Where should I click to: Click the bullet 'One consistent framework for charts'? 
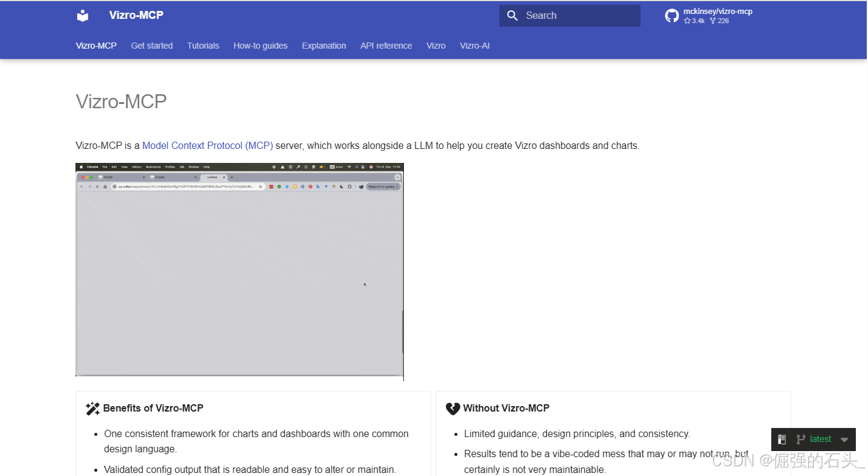pos(256,441)
